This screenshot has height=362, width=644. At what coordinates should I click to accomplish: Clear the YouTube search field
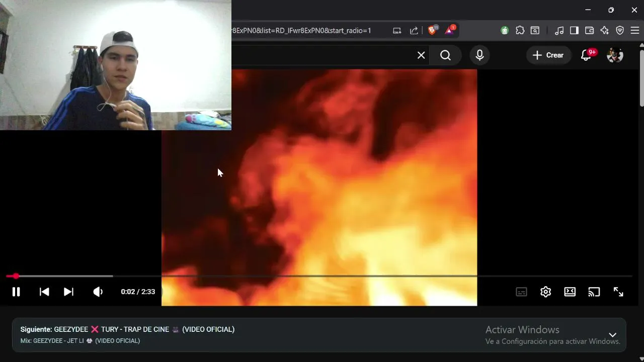(x=421, y=55)
